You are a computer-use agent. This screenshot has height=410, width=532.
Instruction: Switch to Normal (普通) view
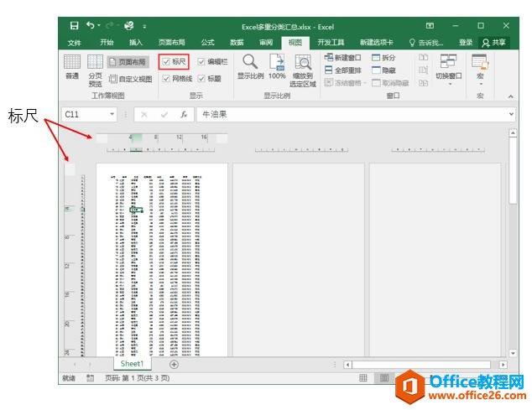pyautogui.click(x=72, y=67)
